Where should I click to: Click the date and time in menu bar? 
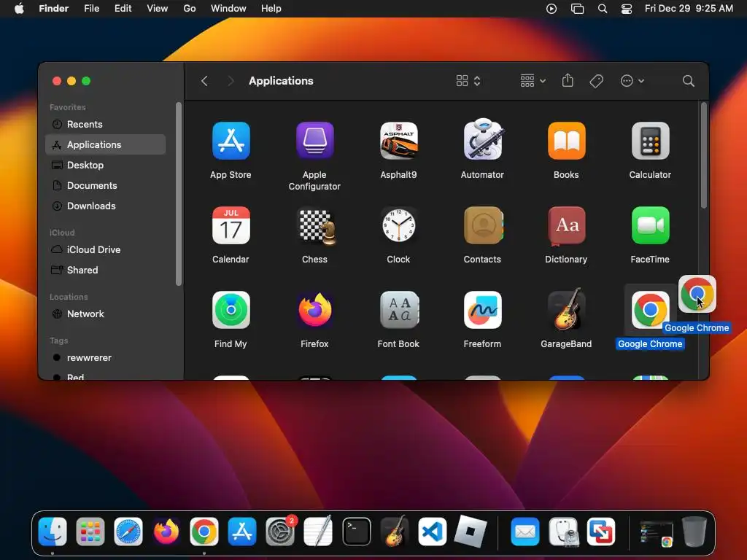coord(689,8)
